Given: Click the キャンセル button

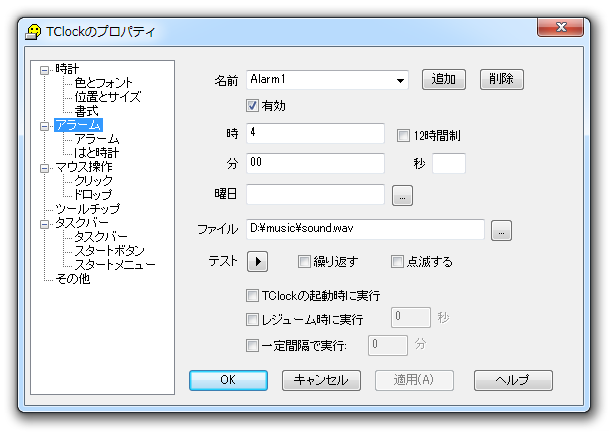Looking at the screenshot, I should (321, 381).
